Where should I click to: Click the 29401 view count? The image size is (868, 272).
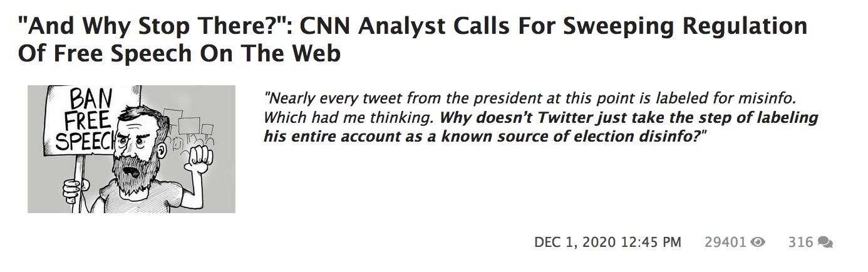pos(726,242)
